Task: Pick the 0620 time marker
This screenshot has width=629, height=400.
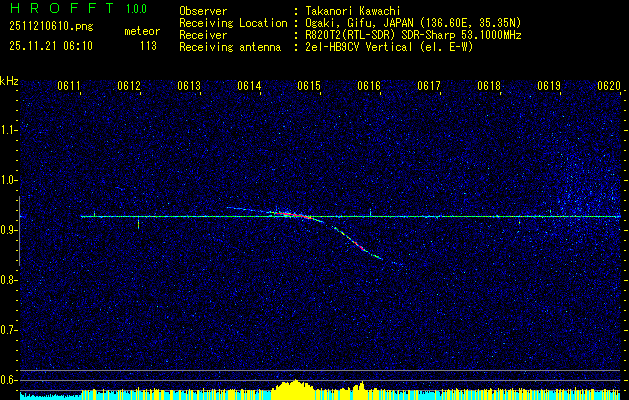Action: point(609,87)
